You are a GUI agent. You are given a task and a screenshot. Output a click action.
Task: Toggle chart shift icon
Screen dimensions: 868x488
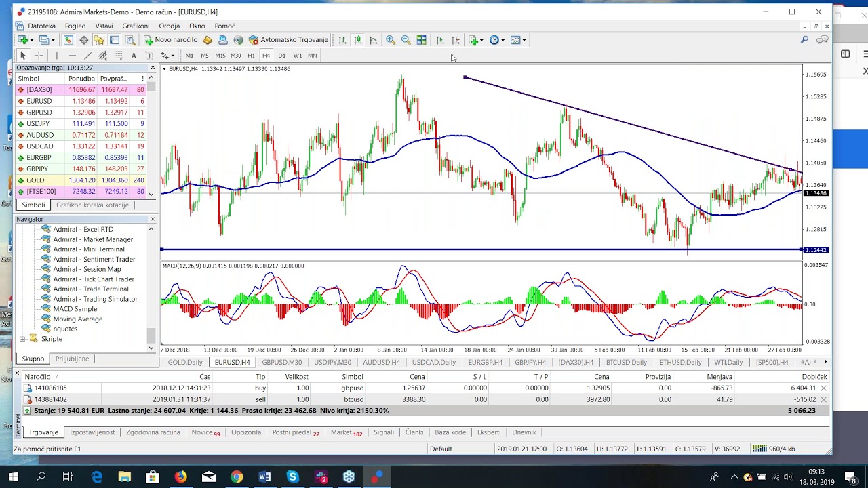pos(455,40)
